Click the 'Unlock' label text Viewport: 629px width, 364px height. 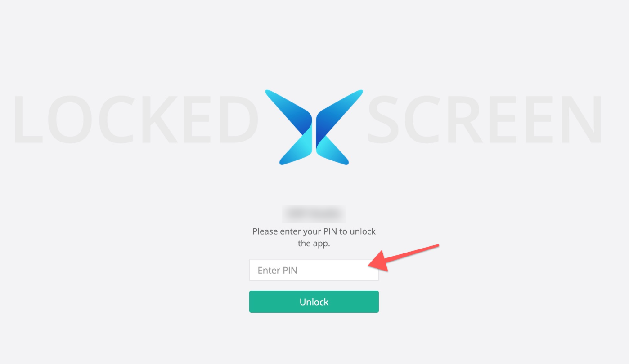tap(314, 302)
